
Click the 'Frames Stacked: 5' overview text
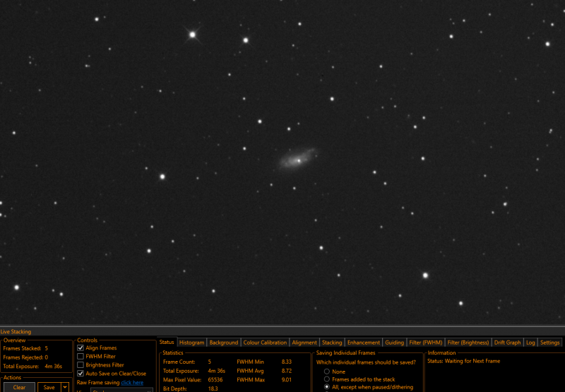pyautogui.click(x=25, y=348)
